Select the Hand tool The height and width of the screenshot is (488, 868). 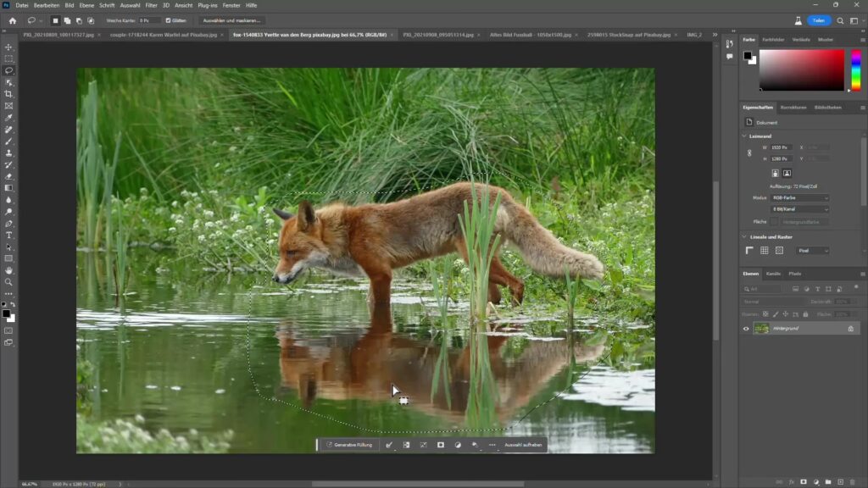pyautogui.click(x=8, y=270)
